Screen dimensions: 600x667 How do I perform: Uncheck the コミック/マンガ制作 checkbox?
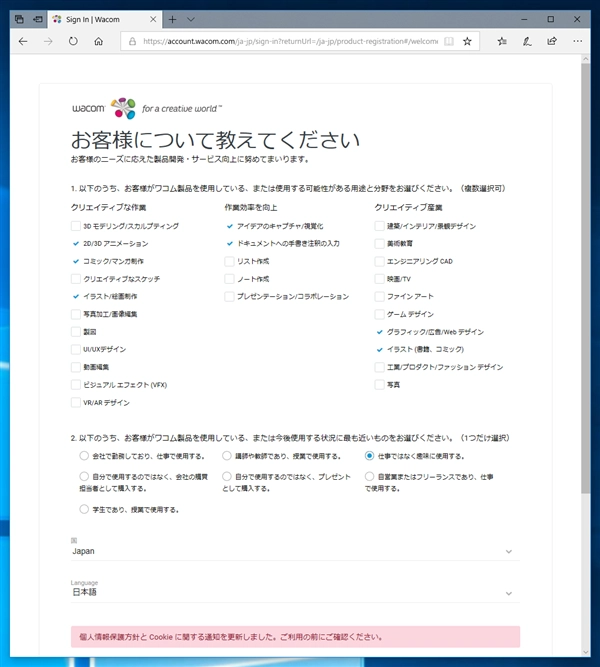coord(76,261)
